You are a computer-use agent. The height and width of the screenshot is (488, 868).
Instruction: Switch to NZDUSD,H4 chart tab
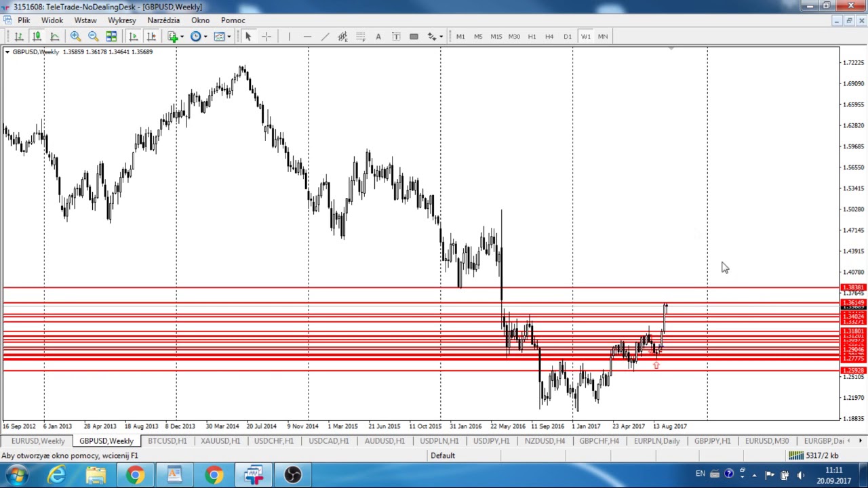point(545,441)
